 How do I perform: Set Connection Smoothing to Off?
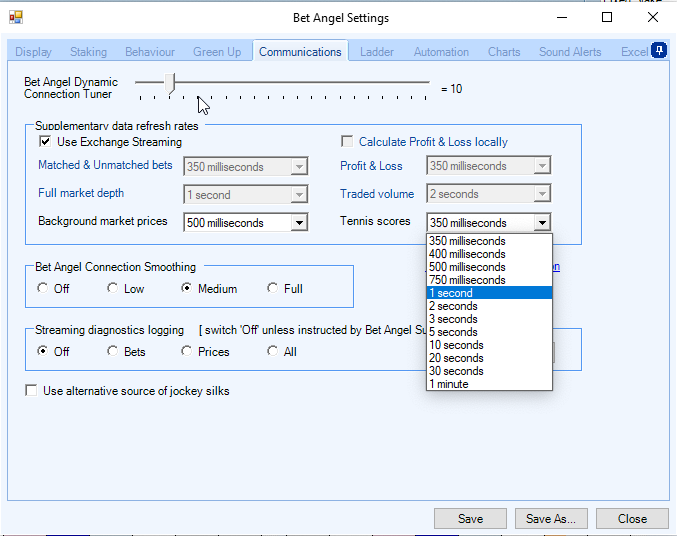pyautogui.click(x=42, y=288)
